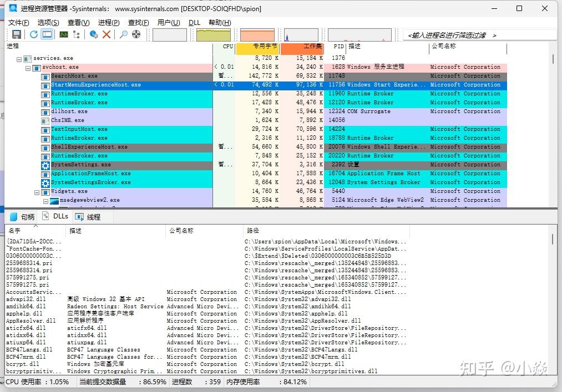Screen dimensions: 562x392
Task: Click the process Properties icon
Action: pyautogui.click(x=93, y=34)
